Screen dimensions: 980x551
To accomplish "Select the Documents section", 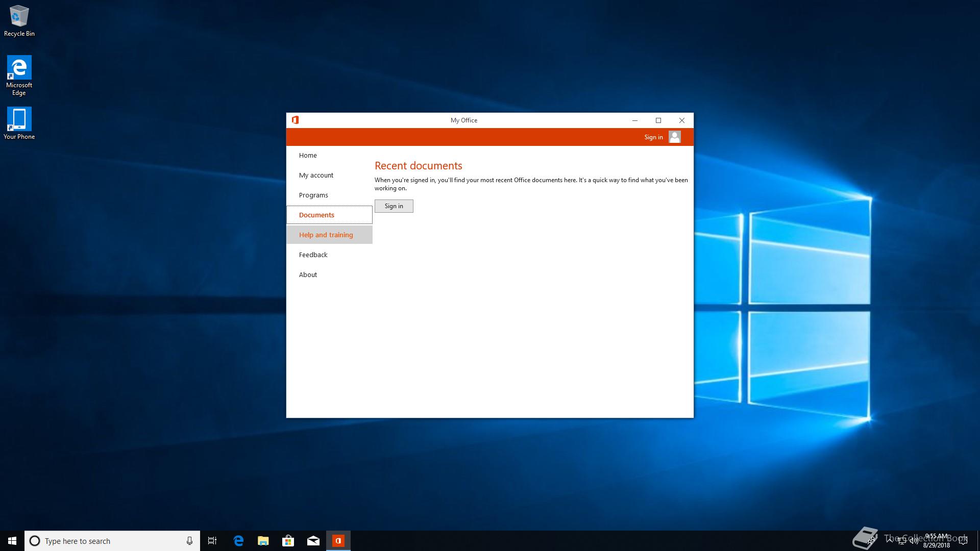I will 329,215.
